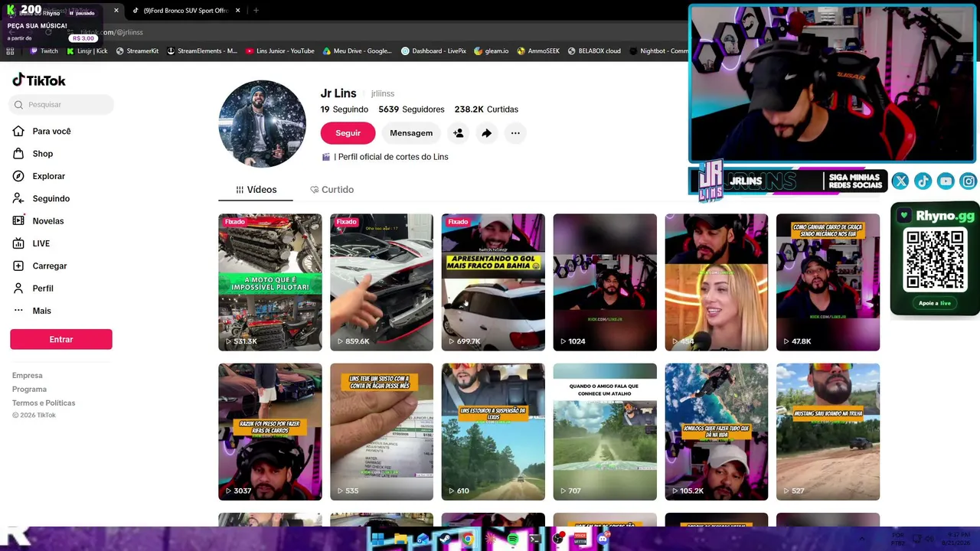Open the Twitch bookmark
This screenshot has width=980, height=551.
click(44, 51)
